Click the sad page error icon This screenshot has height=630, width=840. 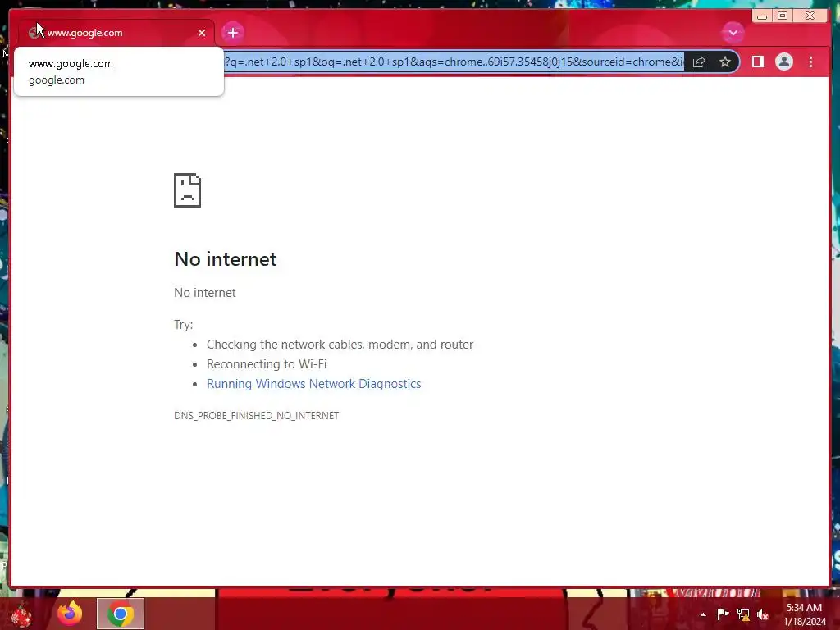[188, 190]
